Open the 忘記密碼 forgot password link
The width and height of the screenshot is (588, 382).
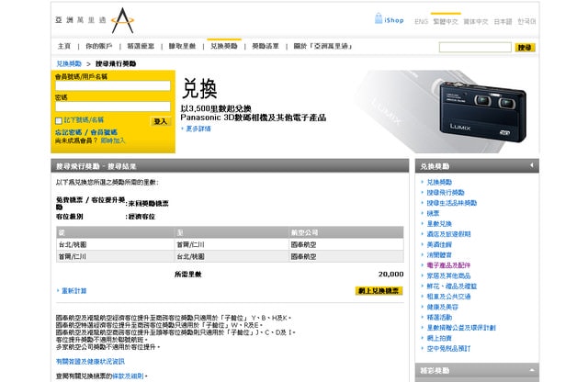(x=68, y=132)
